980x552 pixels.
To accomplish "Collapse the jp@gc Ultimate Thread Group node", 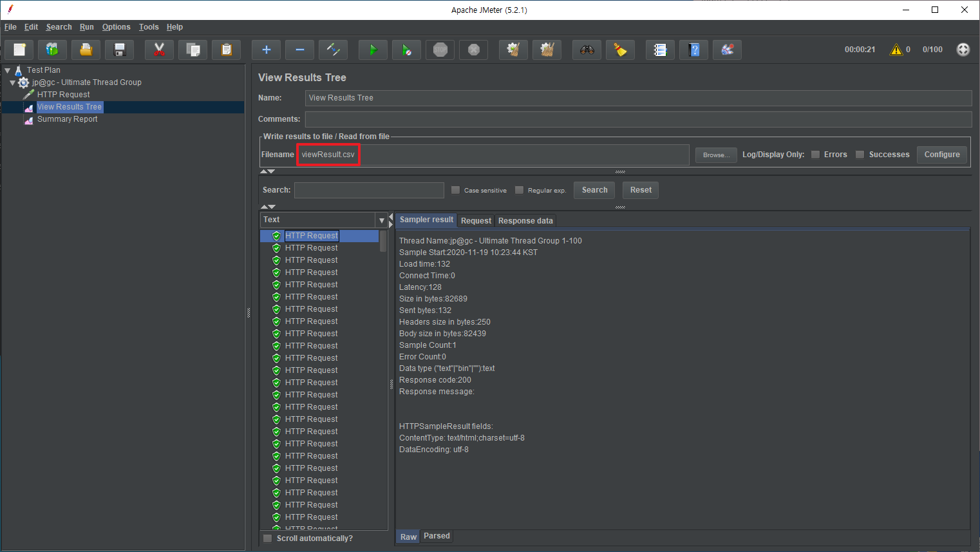I will coord(12,82).
